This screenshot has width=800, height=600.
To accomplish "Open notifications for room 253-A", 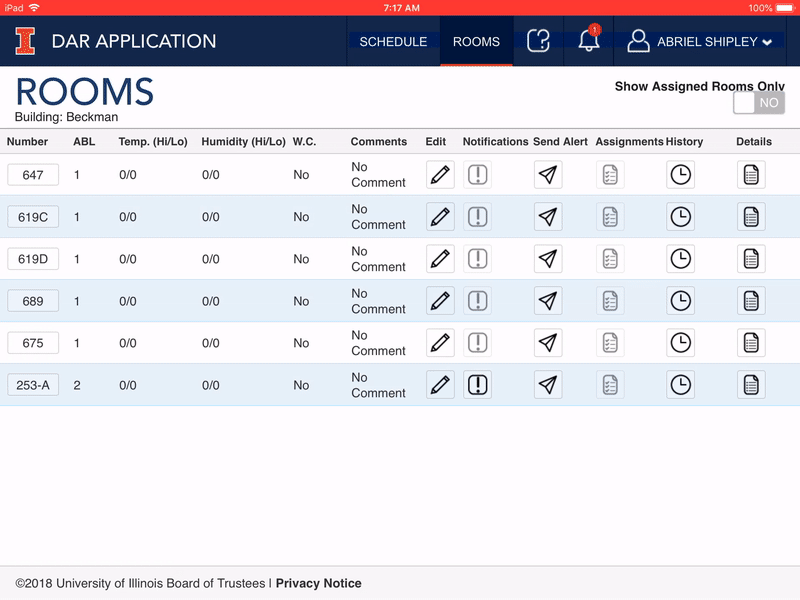I will (x=478, y=385).
